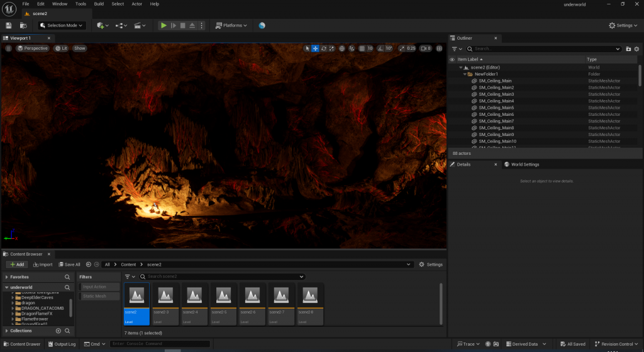Select the rotate gizmo tool in the viewport

324,48
